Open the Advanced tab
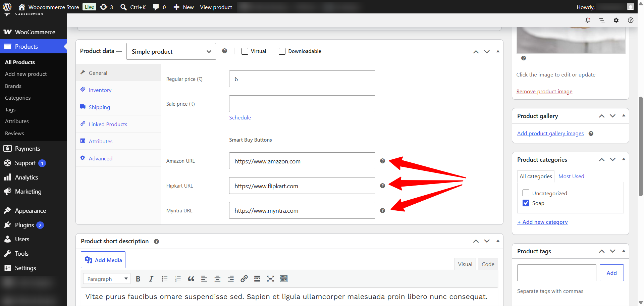644x306 pixels. tap(118, 158)
